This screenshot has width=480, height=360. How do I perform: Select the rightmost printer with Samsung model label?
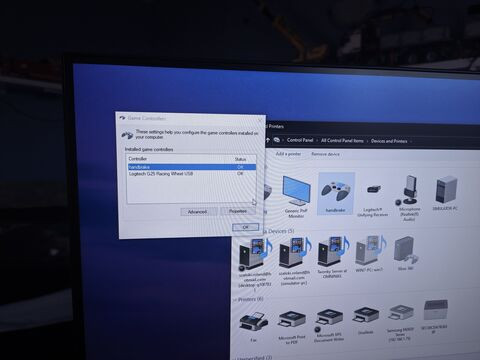[x=435, y=316]
